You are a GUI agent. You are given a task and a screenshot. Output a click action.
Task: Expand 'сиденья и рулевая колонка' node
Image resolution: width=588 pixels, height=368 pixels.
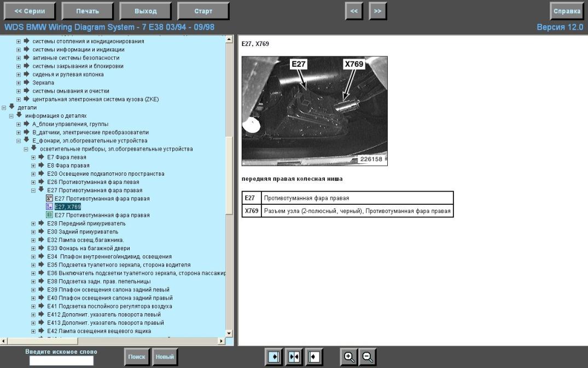tap(19, 74)
